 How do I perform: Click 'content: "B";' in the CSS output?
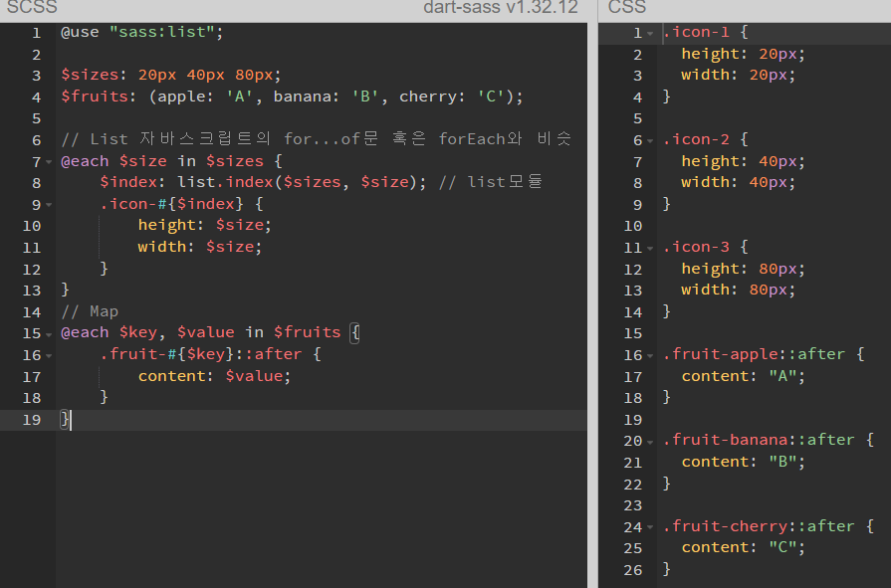pos(744,462)
